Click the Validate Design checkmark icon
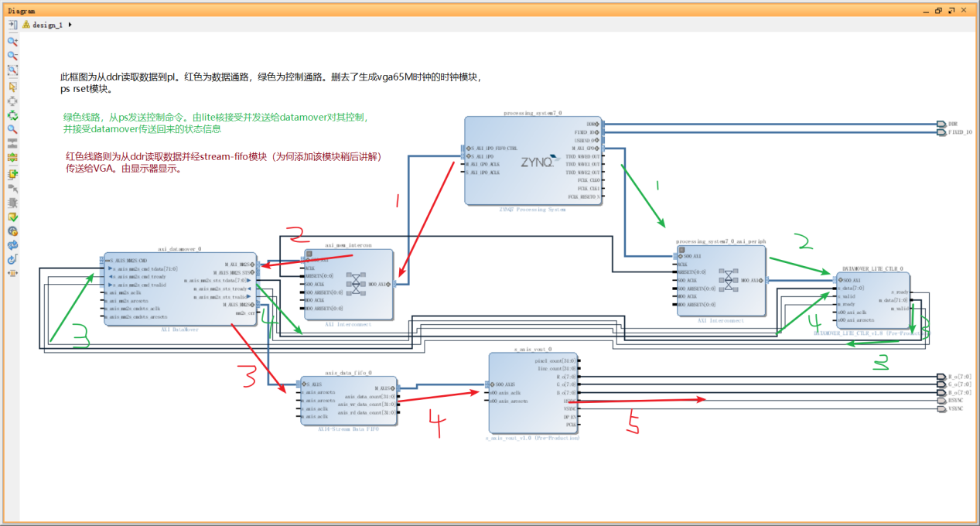Viewport: 980px width, 526px height. click(x=13, y=215)
